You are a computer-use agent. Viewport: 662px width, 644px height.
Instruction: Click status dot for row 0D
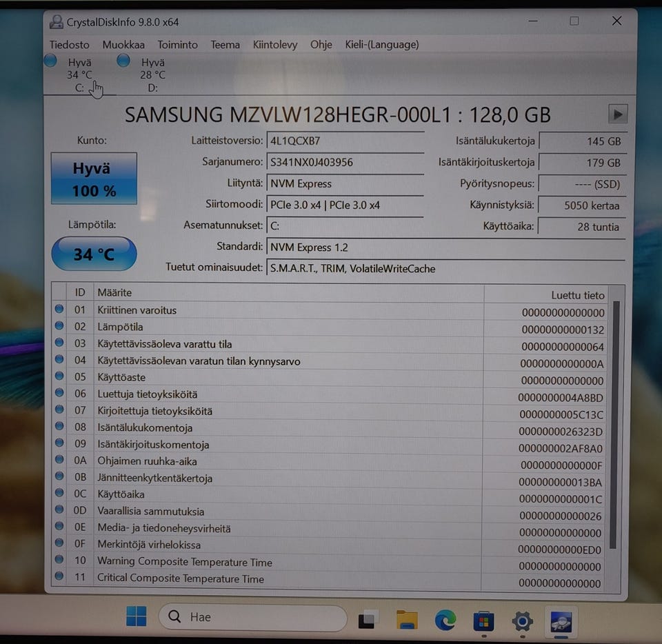(x=59, y=509)
